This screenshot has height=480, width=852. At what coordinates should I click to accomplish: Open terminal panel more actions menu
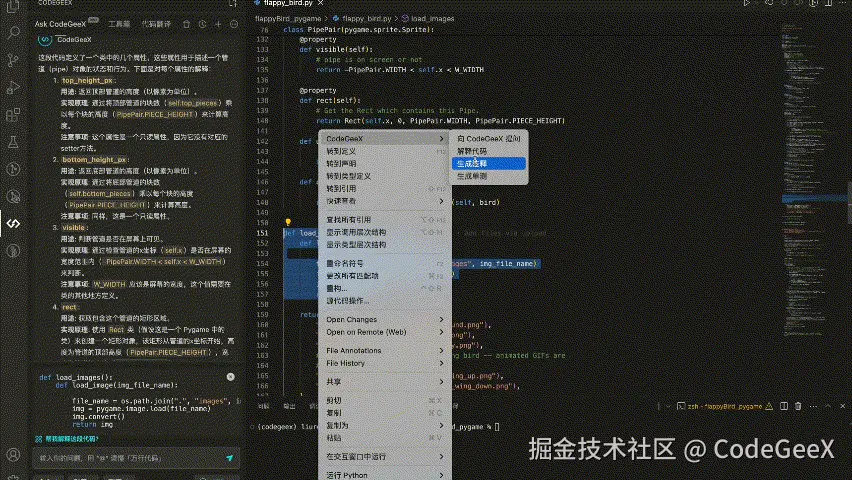click(813, 406)
